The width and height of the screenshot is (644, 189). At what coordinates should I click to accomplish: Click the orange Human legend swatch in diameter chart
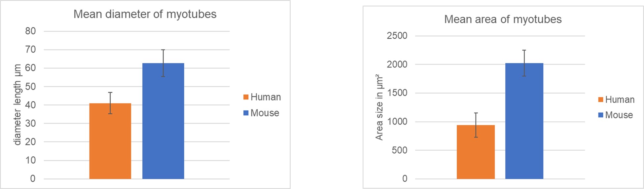click(246, 97)
